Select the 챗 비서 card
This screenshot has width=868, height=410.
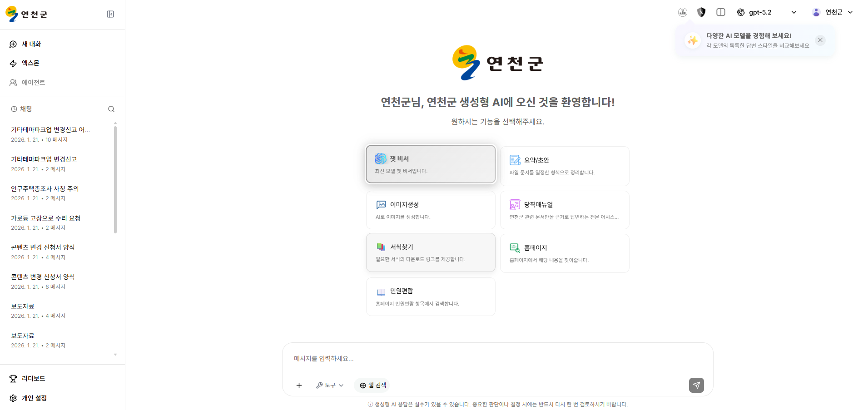point(431,164)
